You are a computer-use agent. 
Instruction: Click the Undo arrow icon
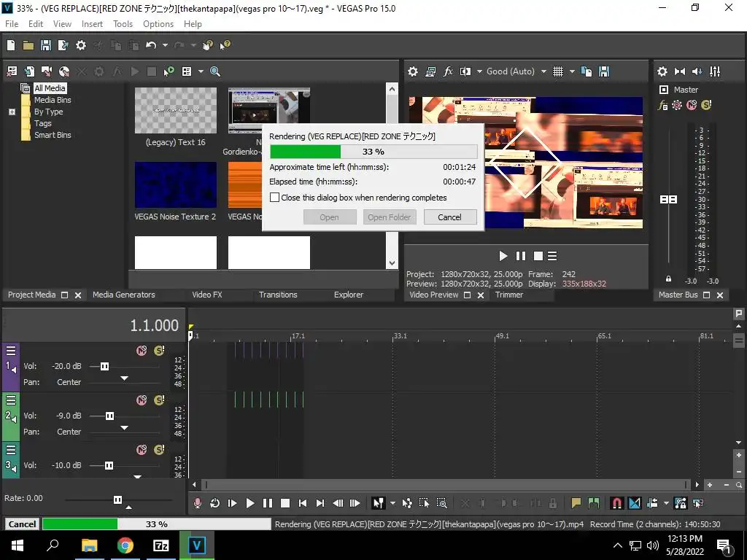[x=151, y=45]
